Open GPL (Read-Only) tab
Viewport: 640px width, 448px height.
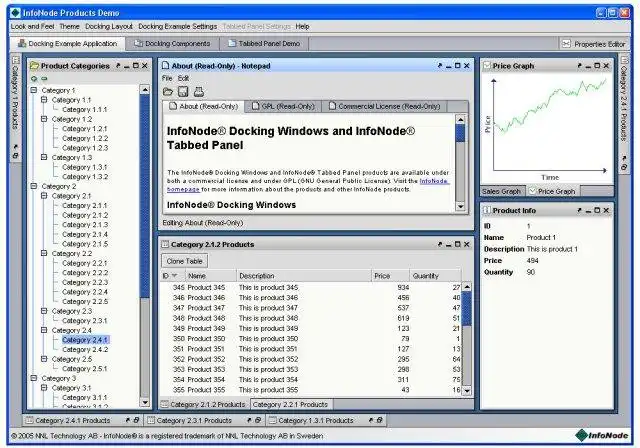tap(283, 106)
